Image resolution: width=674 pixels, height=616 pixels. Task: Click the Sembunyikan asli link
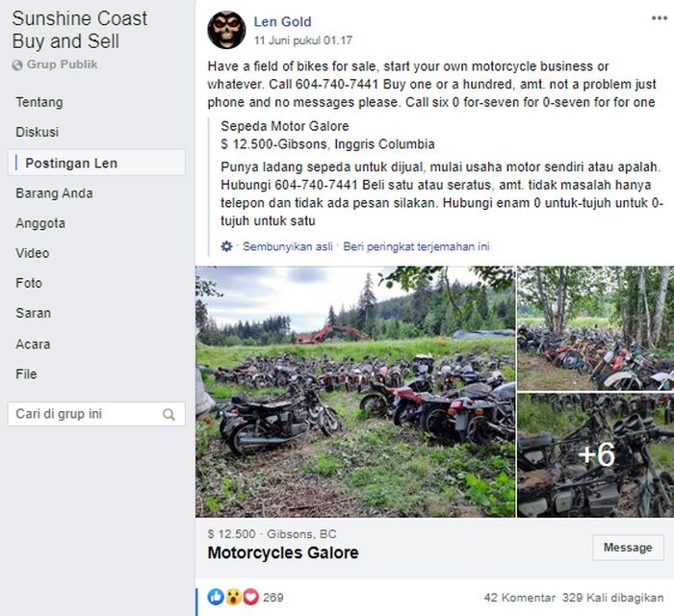coord(288,246)
